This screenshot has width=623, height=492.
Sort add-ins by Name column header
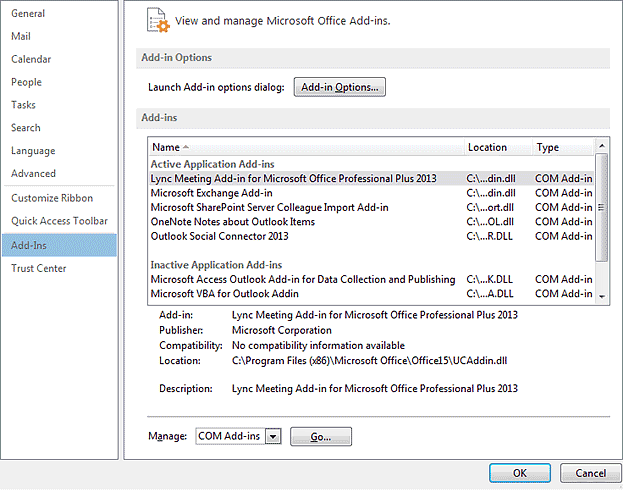[306, 147]
